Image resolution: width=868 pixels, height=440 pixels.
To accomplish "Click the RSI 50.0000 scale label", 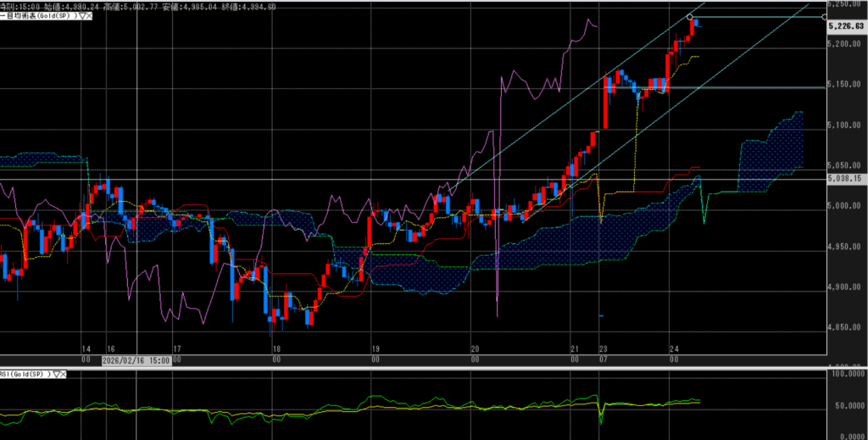I will tap(848, 406).
